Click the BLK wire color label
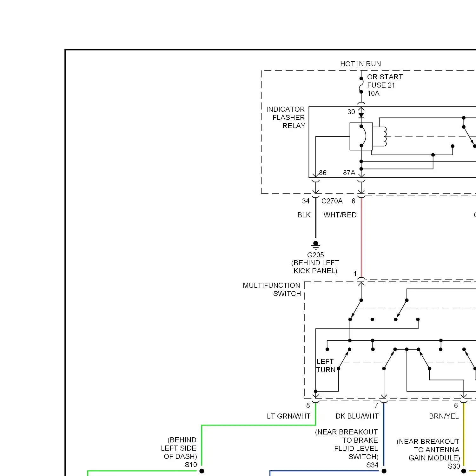The width and height of the screenshot is (476, 476). pos(304,215)
